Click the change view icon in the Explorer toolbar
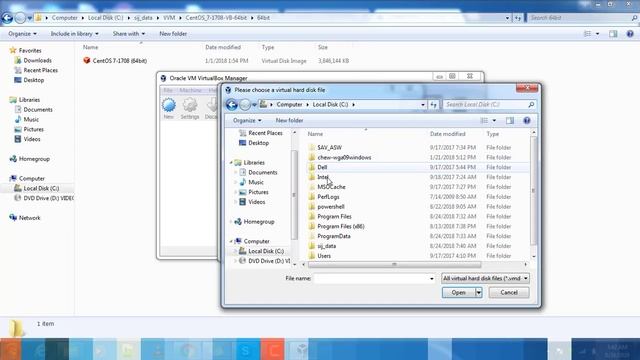 587,34
